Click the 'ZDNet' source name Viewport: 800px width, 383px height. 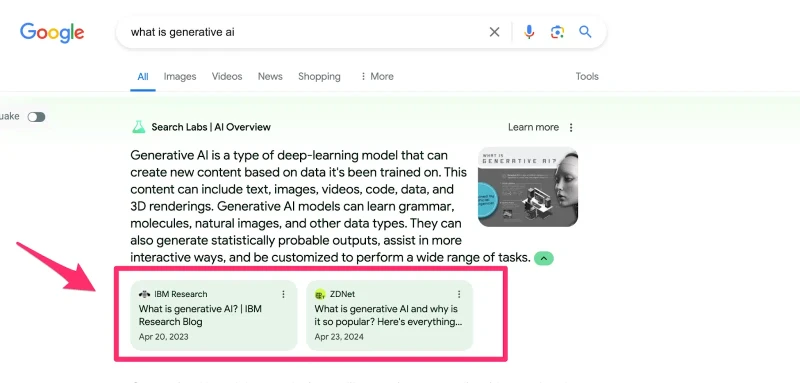(x=342, y=294)
